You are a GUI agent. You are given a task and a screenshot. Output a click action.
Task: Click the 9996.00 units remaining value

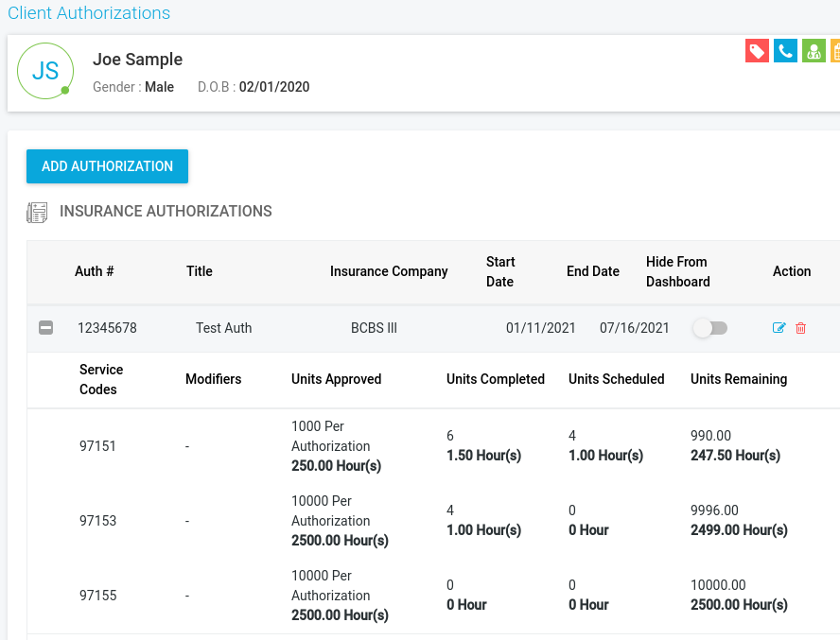coord(714,510)
